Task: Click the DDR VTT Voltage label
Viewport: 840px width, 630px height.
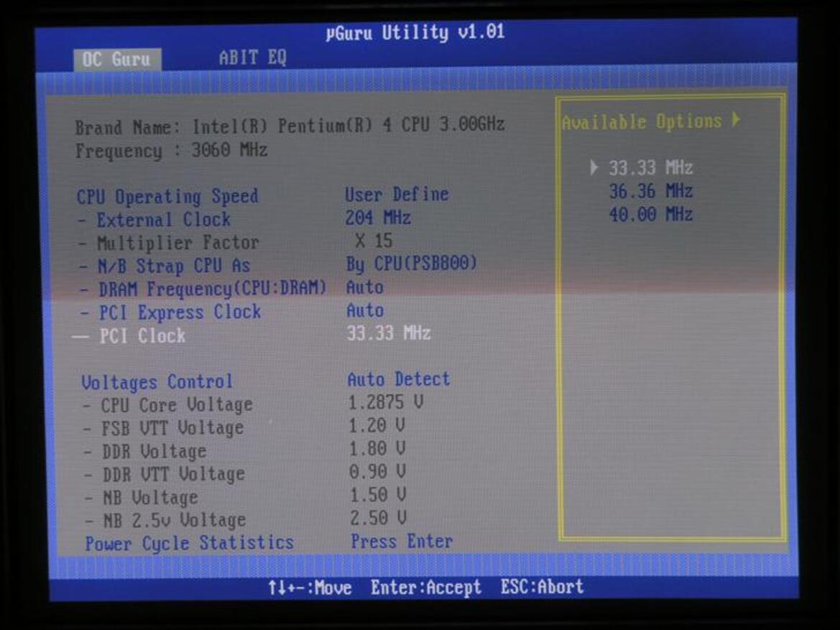Action: point(174,475)
